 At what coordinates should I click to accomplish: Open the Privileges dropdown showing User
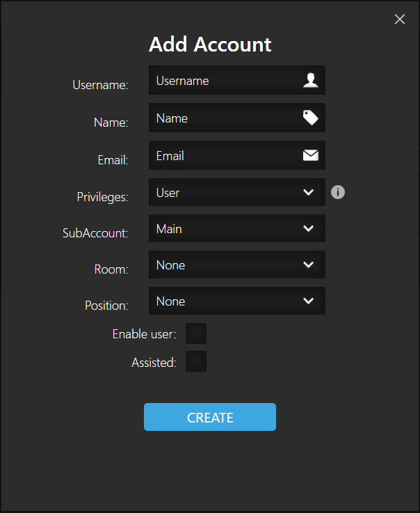pyautogui.click(x=237, y=192)
